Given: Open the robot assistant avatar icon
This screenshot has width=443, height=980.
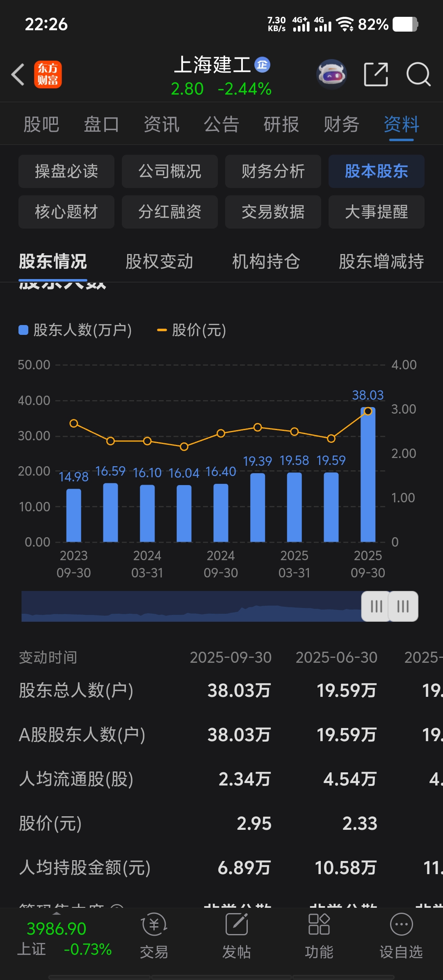Looking at the screenshot, I should (x=331, y=75).
